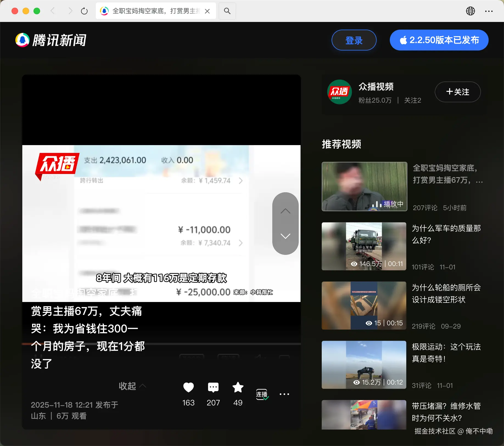Open the comment section via speech bubble icon
The width and height of the screenshot is (504, 446).
[213, 388]
